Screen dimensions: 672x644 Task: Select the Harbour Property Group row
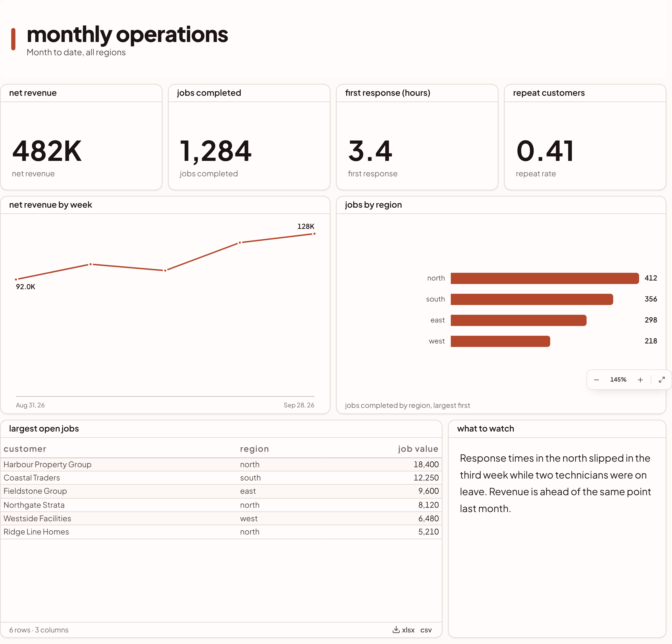tap(221, 465)
